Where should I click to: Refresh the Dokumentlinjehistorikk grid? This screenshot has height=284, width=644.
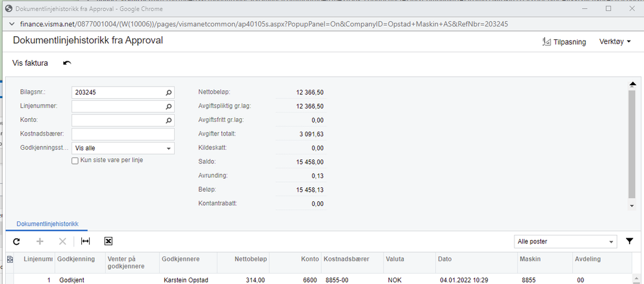pos(16,241)
